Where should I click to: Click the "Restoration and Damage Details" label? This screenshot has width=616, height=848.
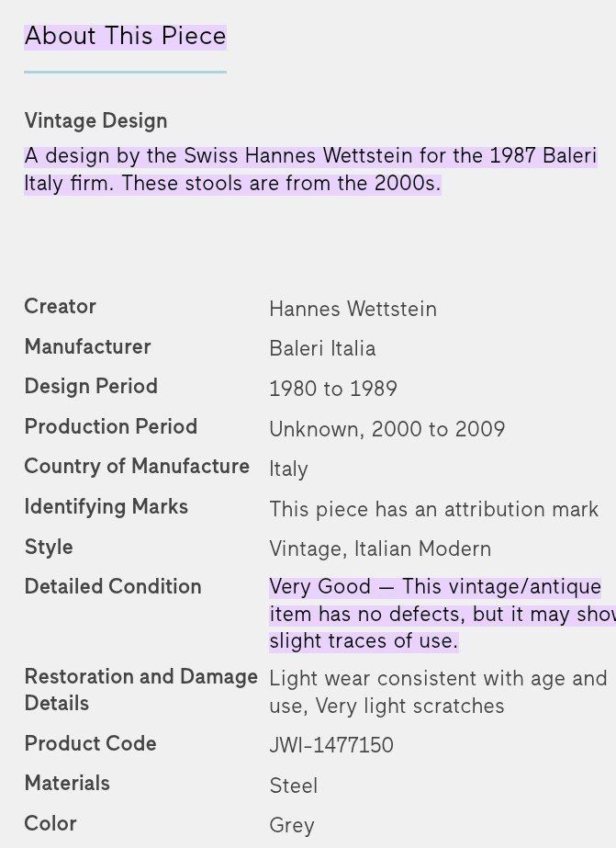point(140,690)
